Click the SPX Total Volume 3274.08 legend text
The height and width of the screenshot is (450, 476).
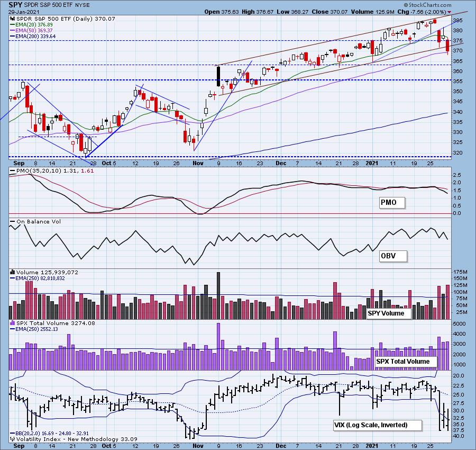[56, 323]
